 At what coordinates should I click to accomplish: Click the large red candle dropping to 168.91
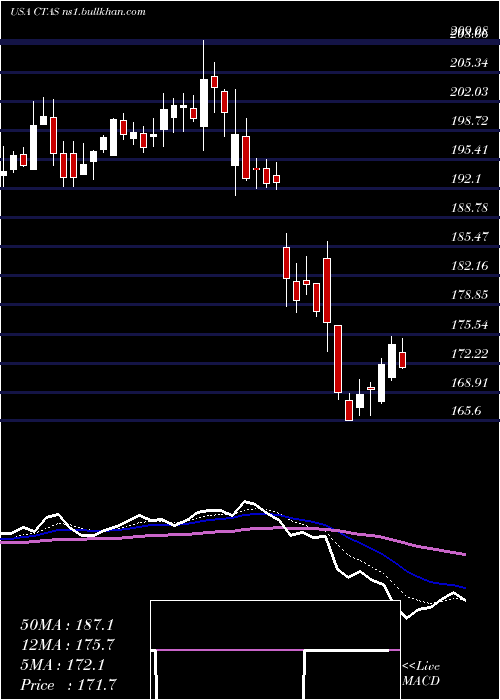pyautogui.click(x=338, y=359)
